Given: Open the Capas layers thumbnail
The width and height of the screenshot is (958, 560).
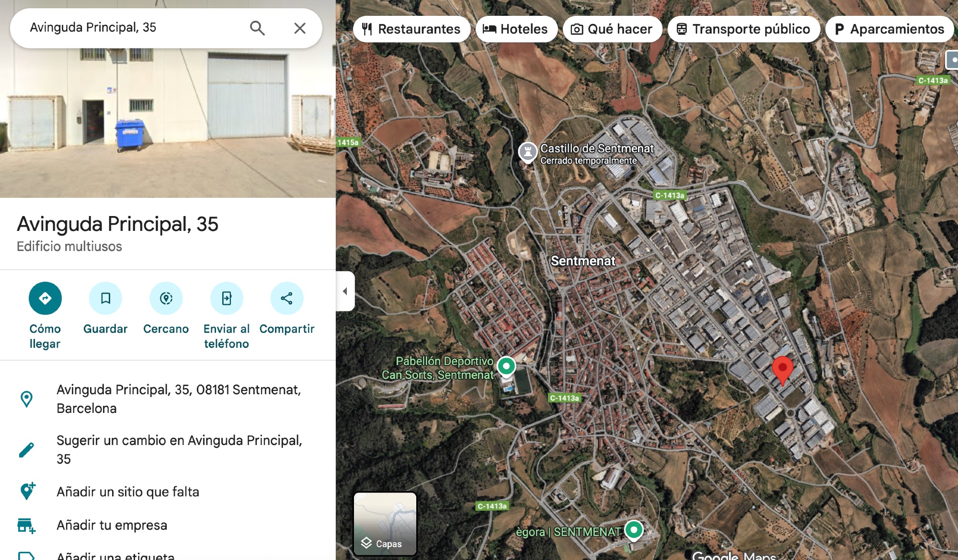Looking at the screenshot, I should [x=385, y=524].
